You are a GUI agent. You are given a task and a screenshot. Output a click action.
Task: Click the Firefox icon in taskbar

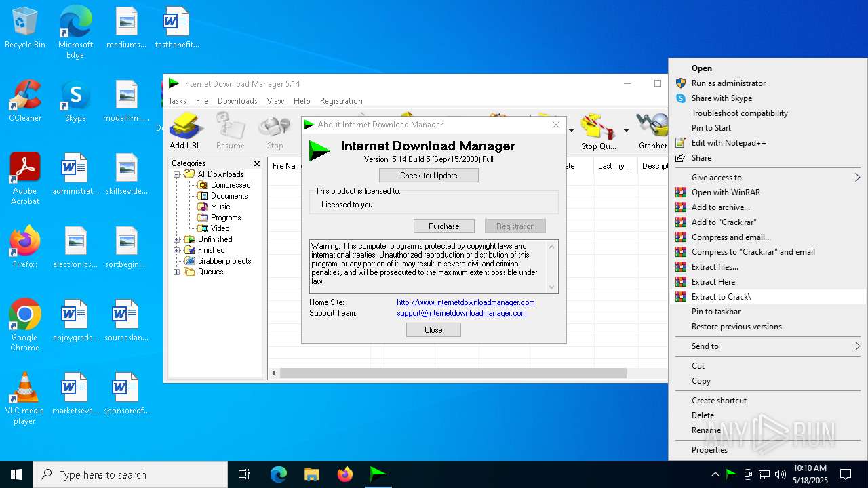345,474
